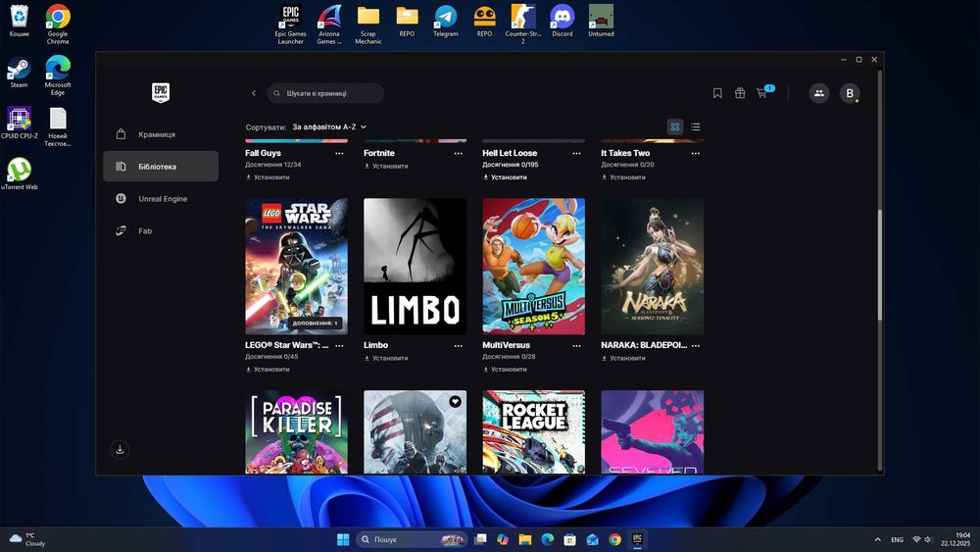Click the Fall Guys title text

click(263, 153)
